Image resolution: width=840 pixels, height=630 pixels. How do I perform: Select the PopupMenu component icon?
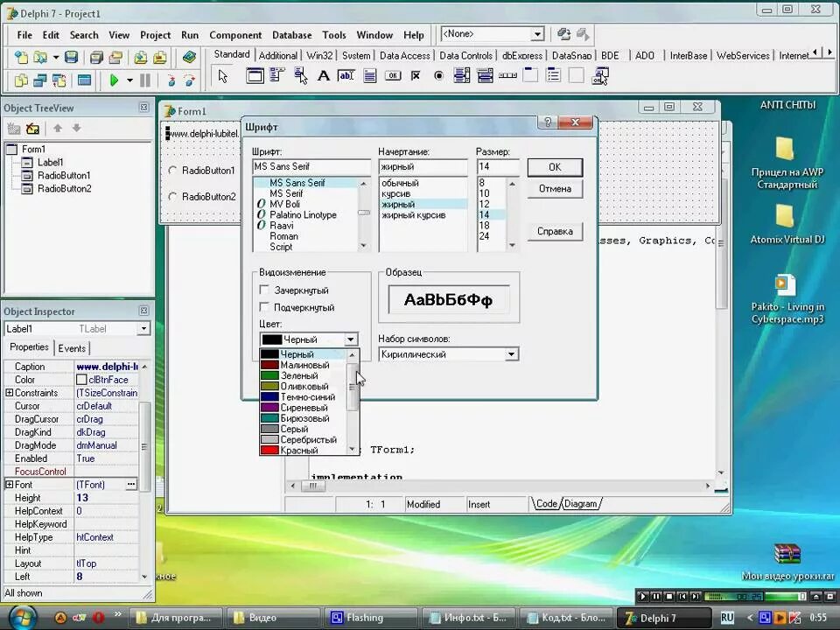coord(300,76)
